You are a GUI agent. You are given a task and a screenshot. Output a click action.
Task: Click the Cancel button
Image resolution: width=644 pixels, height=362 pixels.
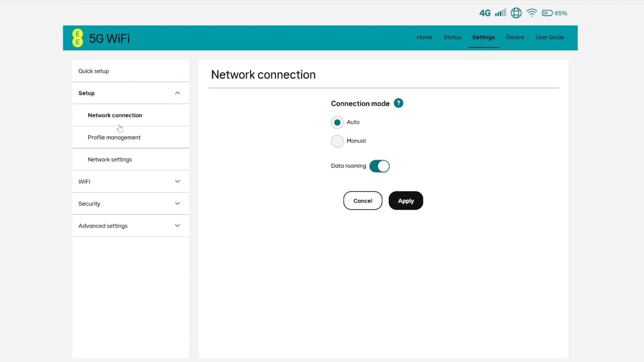click(x=363, y=200)
